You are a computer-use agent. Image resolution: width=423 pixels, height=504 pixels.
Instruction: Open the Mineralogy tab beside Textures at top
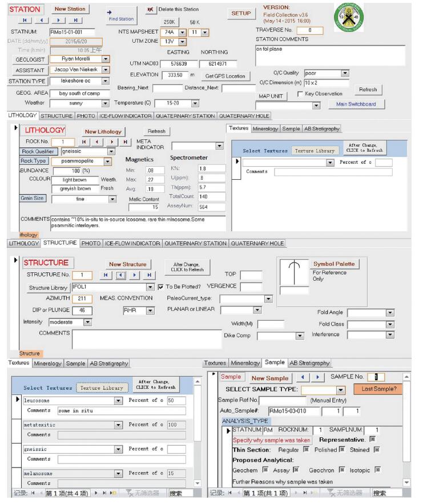265,128
